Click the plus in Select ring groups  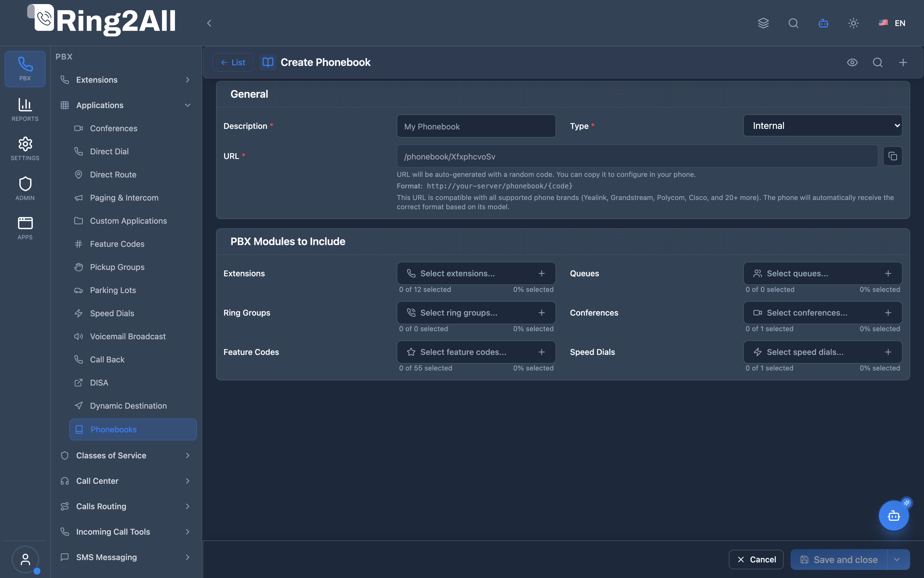(x=541, y=313)
